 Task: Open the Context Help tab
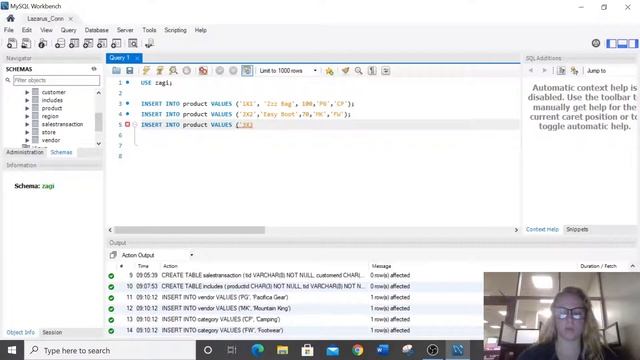pos(542,229)
